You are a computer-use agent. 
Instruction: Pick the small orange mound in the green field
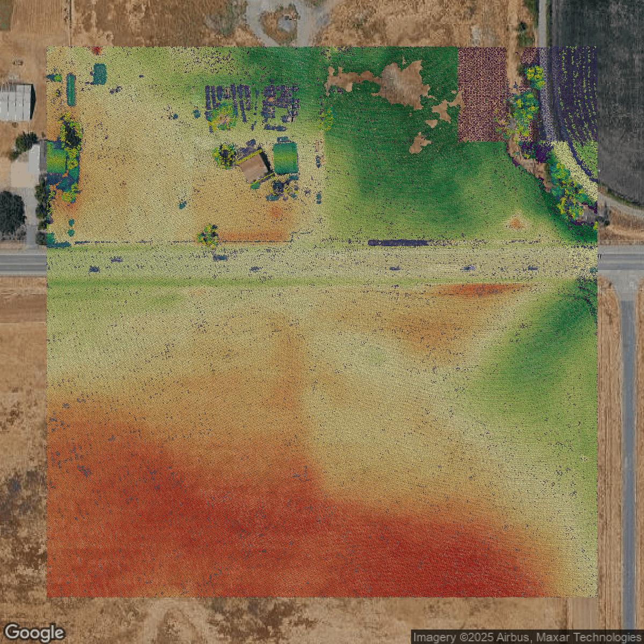pyautogui.click(x=516, y=222)
